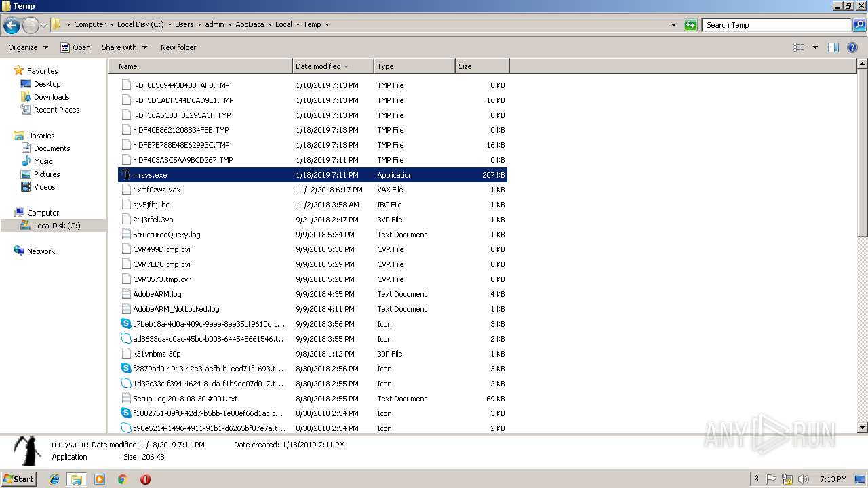Click the search magnifier icon

pyautogui.click(x=859, y=25)
